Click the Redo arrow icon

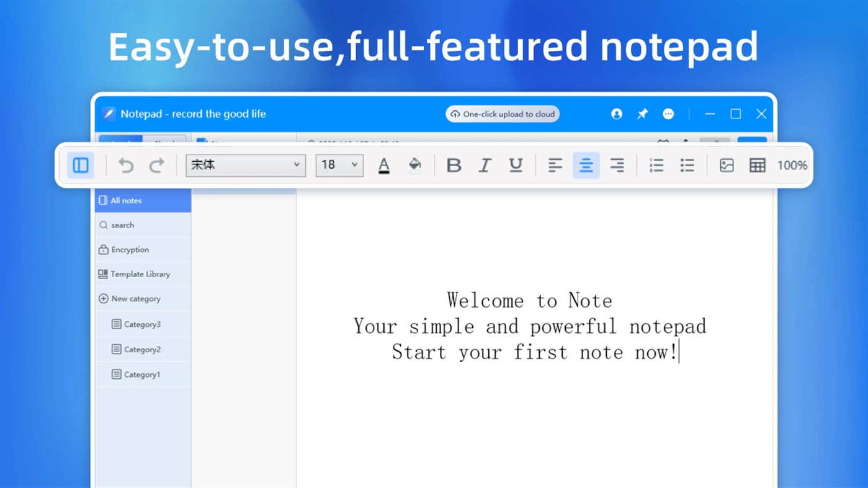(156, 165)
